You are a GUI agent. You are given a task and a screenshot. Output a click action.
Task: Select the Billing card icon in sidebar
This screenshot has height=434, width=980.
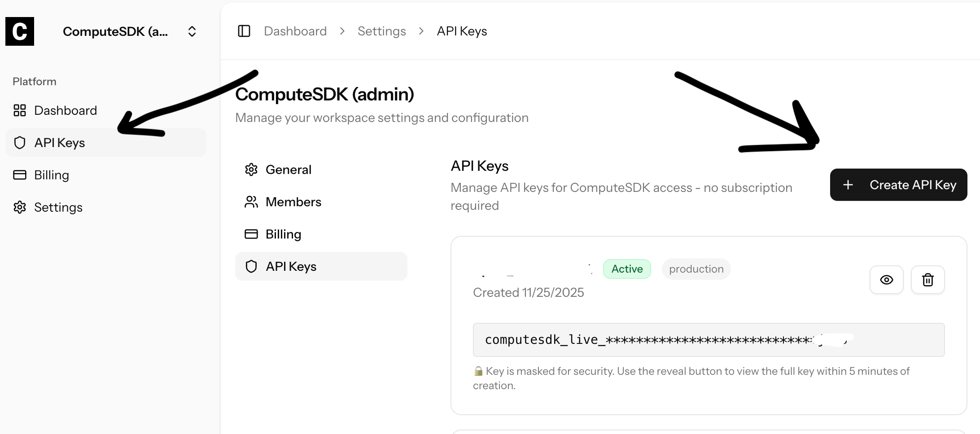tap(20, 175)
